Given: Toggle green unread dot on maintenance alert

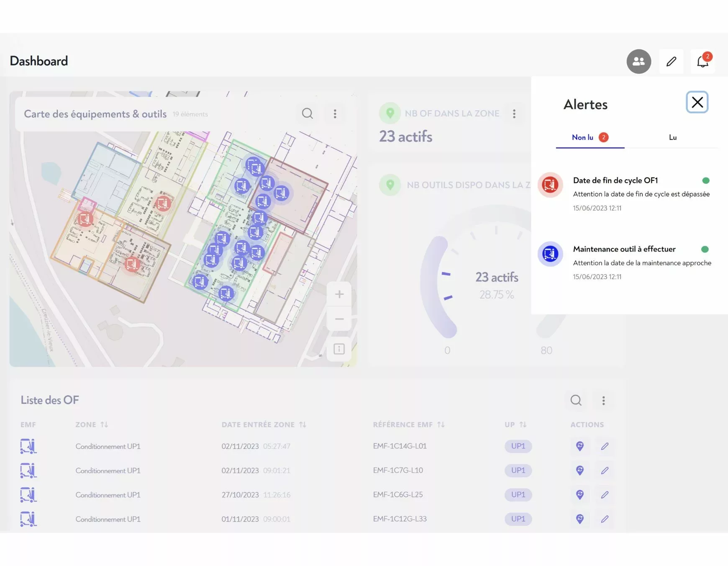Looking at the screenshot, I should pos(705,249).
